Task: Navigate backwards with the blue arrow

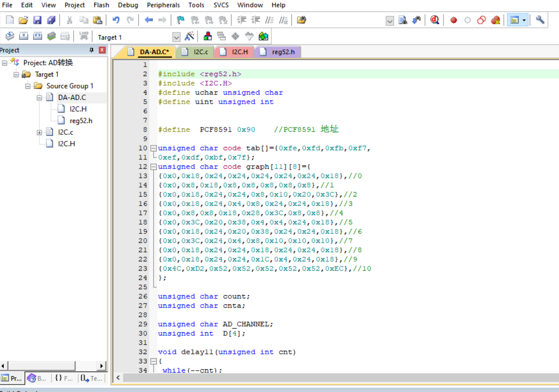Action: point(148,20)
